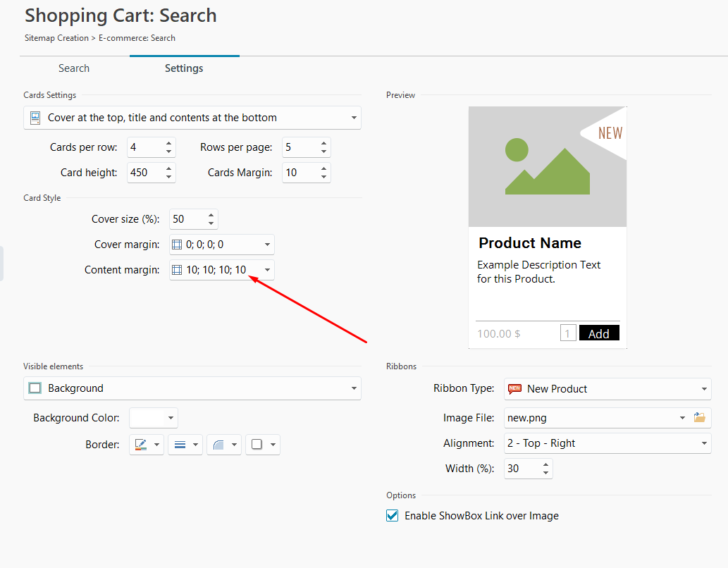Click the Cover size input field

click(x=187, y=219)
